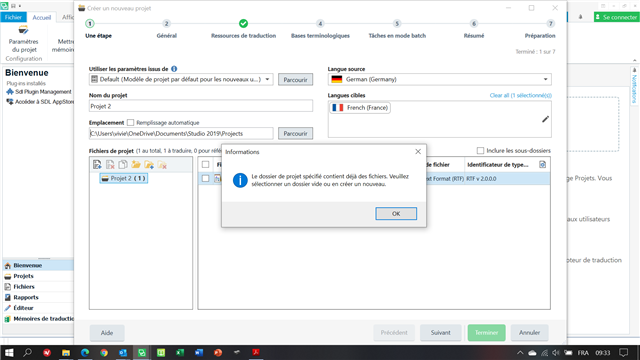Switch to Accueil ribbon tab

(42, 17)
